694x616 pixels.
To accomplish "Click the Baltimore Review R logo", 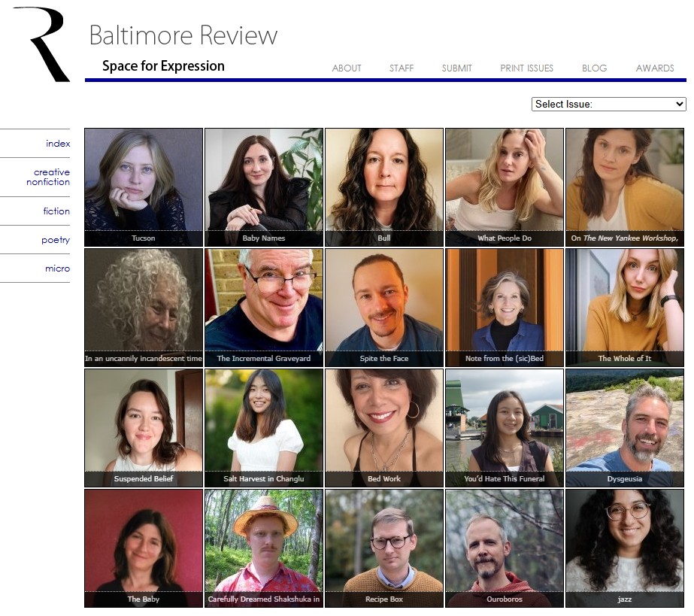I will pyautogui.click(x=42, y=44).
